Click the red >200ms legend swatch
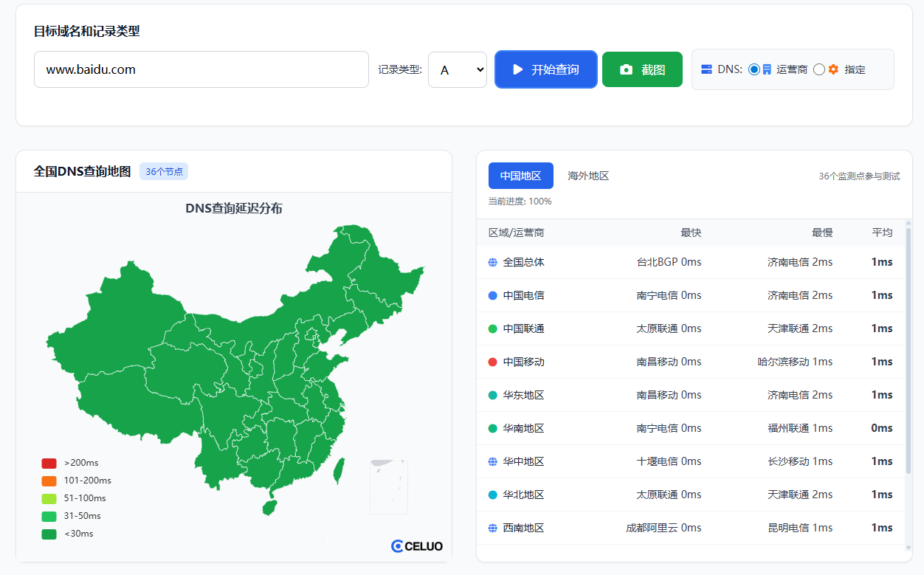Screen dimensions: 924x575 point(49,463)
